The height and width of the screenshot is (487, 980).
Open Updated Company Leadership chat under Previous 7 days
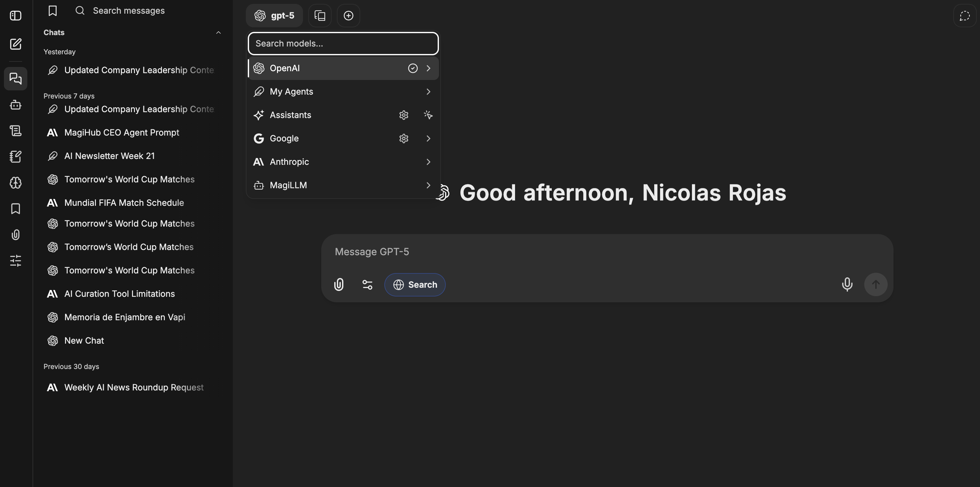[x=132, y=109]
